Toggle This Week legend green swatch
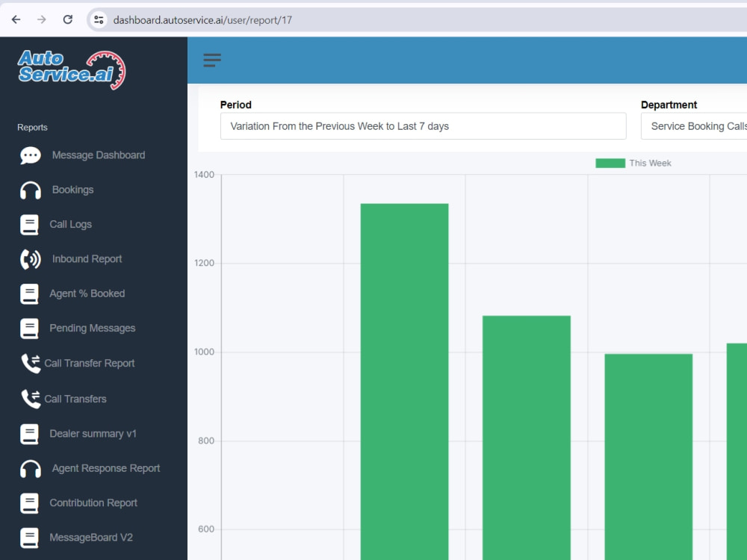747x560 pixels. tap(610, 164)
